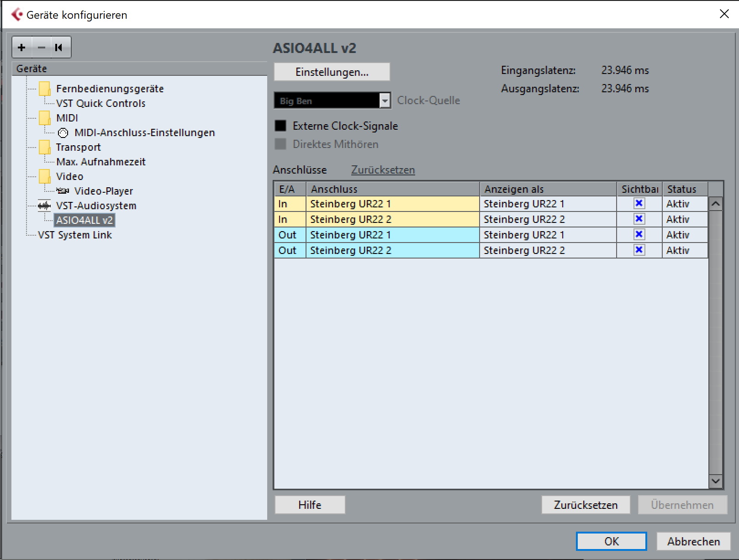This screenshot has width=739, height=560.
Task: Click Ausgangslatenz value 23.946 ms
Action: click(x=625, y=89)
